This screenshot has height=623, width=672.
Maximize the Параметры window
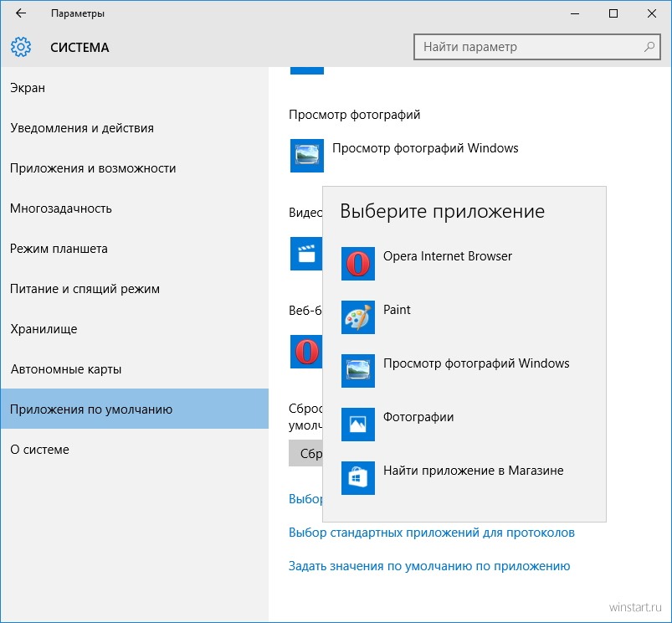click(613, 13)
